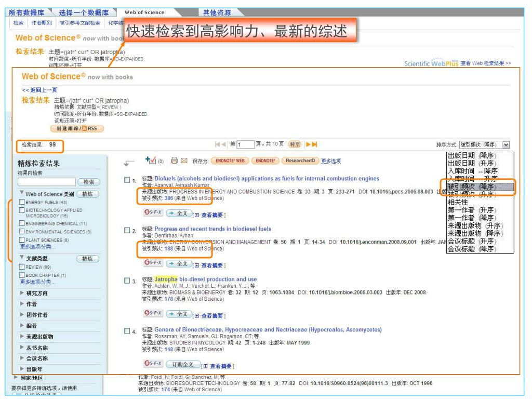
Task: Select record 2 checkbox
Action: pyautogui.click(x=127, y=230)
